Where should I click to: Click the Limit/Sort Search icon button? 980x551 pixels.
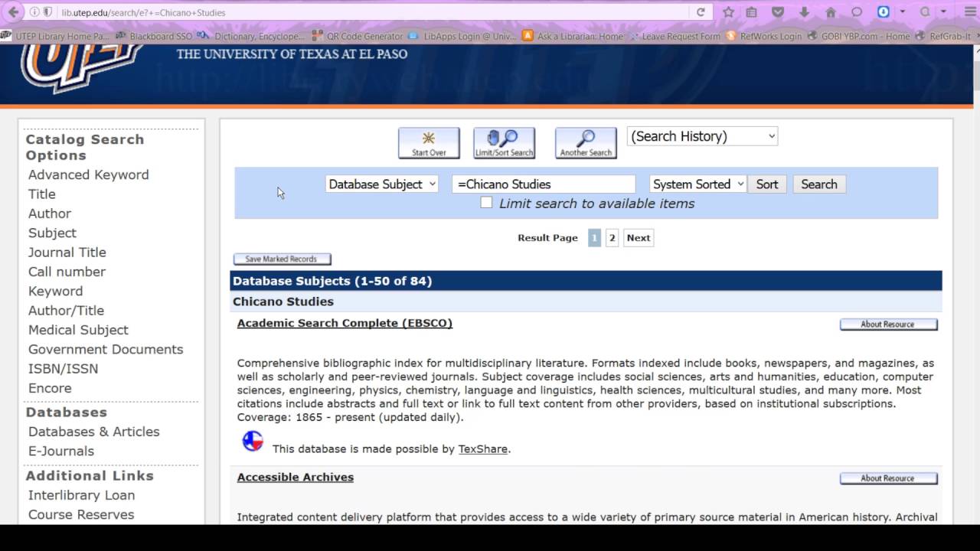pos(504,143)
